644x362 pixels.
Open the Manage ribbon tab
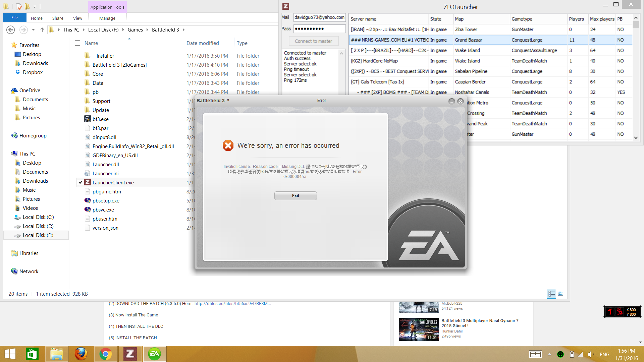107,18
